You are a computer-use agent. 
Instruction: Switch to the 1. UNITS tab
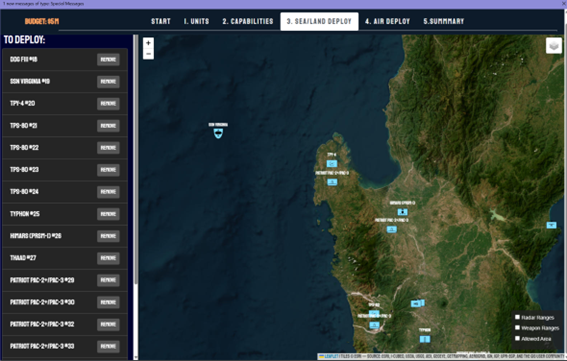point(196,21)
